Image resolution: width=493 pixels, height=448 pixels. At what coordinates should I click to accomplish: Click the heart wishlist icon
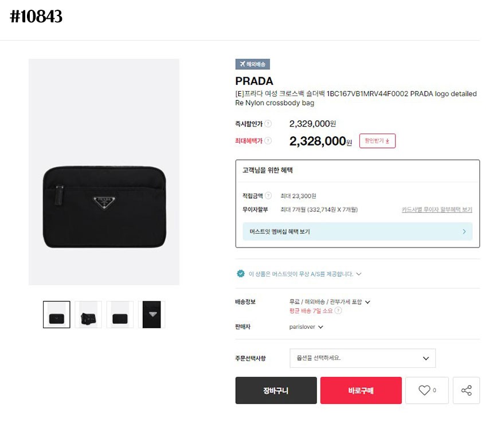click(x=424, y=391)
